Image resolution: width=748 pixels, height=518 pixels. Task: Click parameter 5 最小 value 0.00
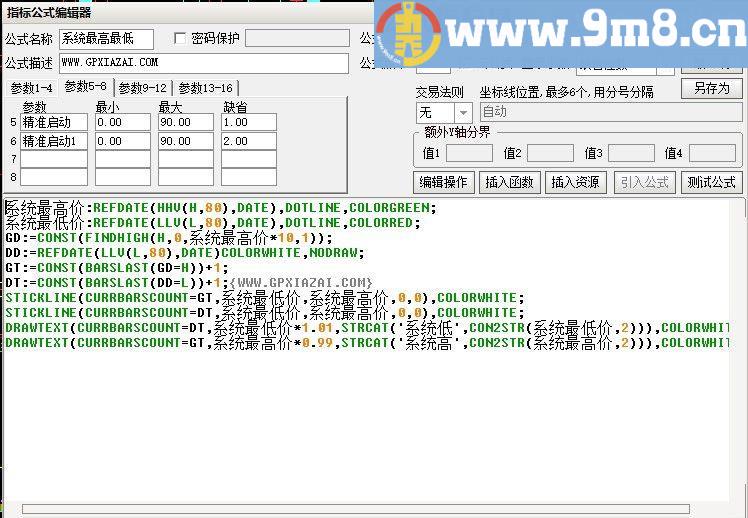123,123
